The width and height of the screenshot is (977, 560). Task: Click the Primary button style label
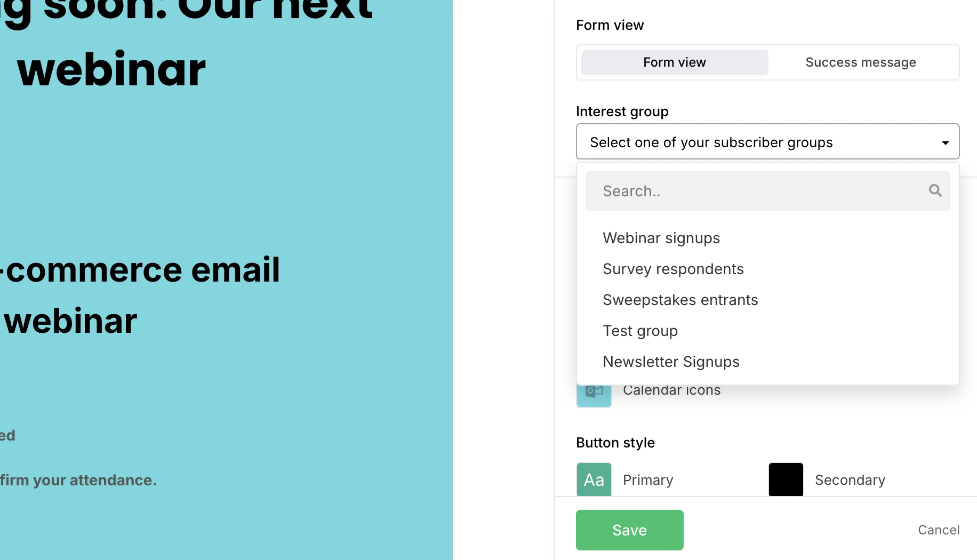(648, 480)
